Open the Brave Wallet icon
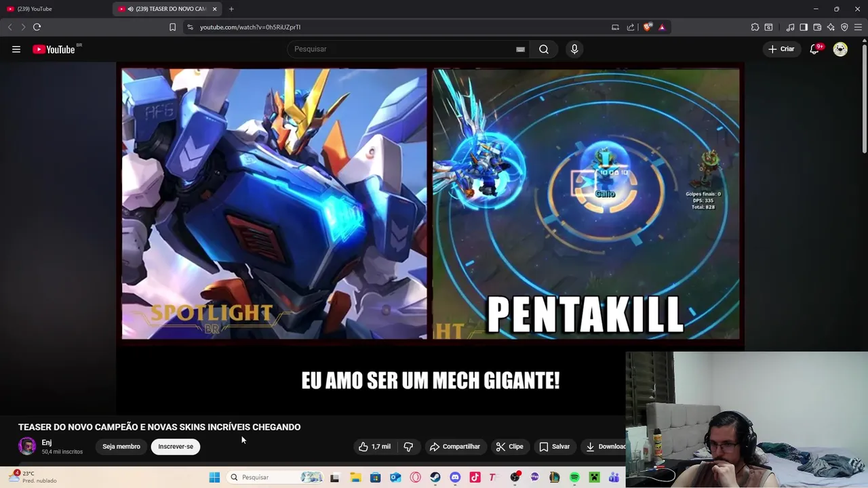 817,27
